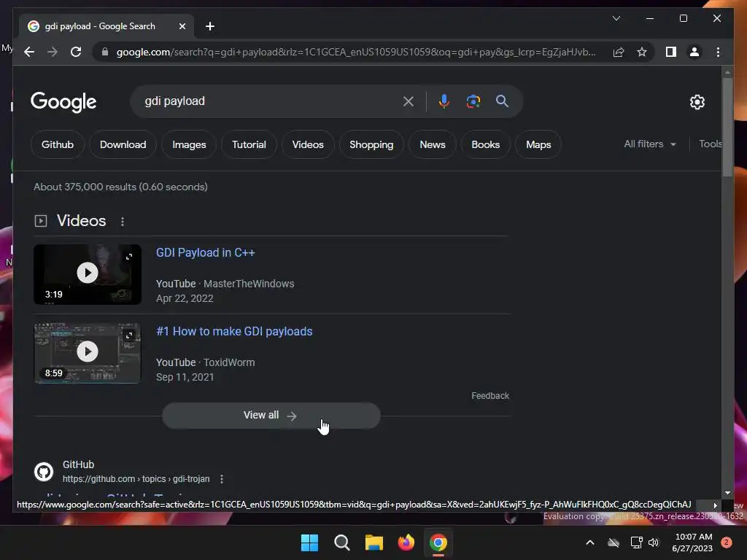Click the View all videos button
This screenshot has width=747, height=560.
(x=271, y=415)
